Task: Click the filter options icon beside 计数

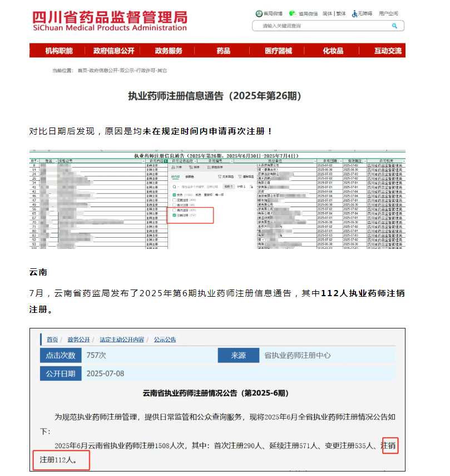Action: click(251, 187)
